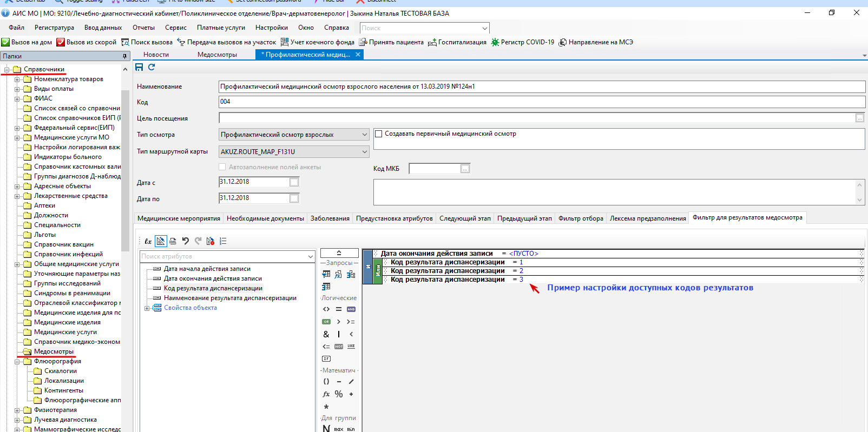Insert the AND logical operator
Image resolution: width=868 pixels, height=432 pixels.
(351, 309)
